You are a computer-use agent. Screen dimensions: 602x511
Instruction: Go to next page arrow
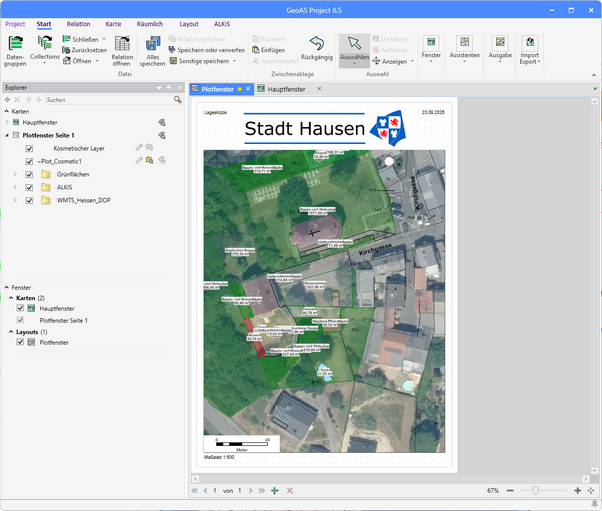[251, 491]
